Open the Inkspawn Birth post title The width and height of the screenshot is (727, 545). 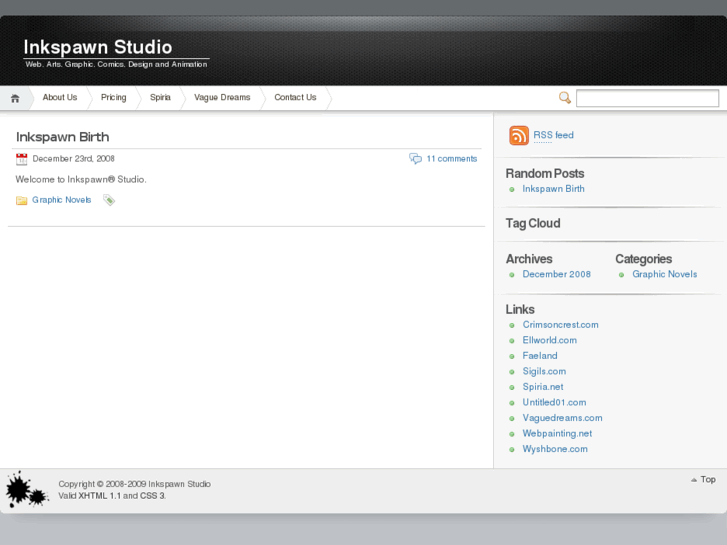tap(63, 137)
